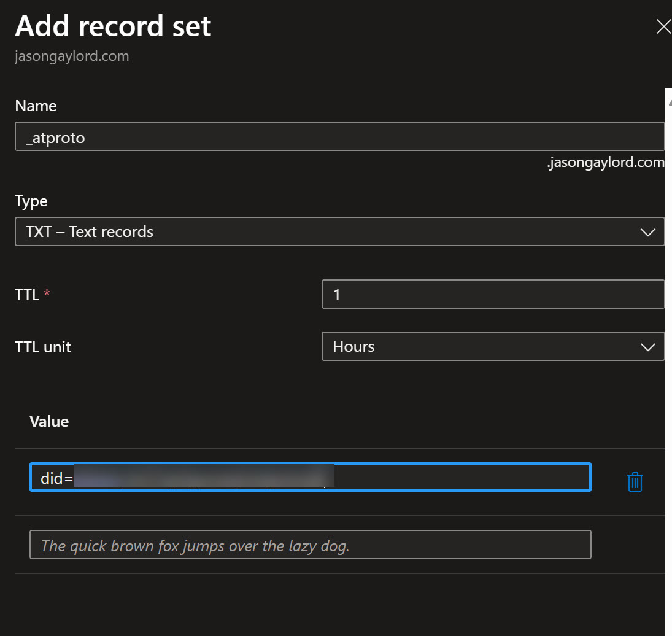Click the Name field label

(x=36, y=106)
